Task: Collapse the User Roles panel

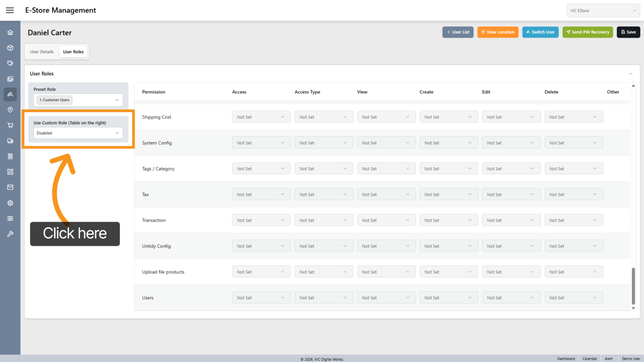Action: 631,74
